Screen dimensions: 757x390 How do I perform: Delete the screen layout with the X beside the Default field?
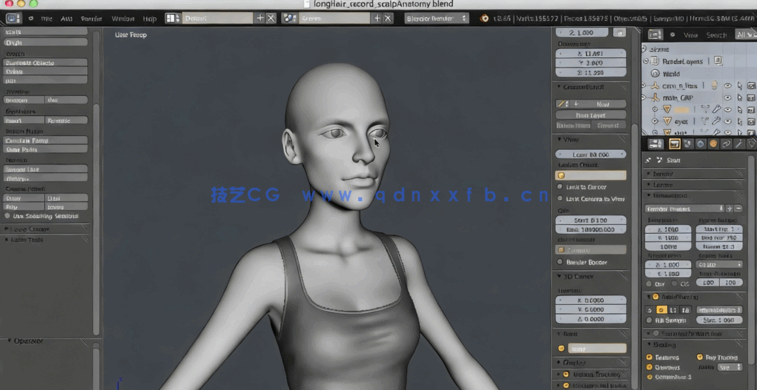[x=271, y=18]
